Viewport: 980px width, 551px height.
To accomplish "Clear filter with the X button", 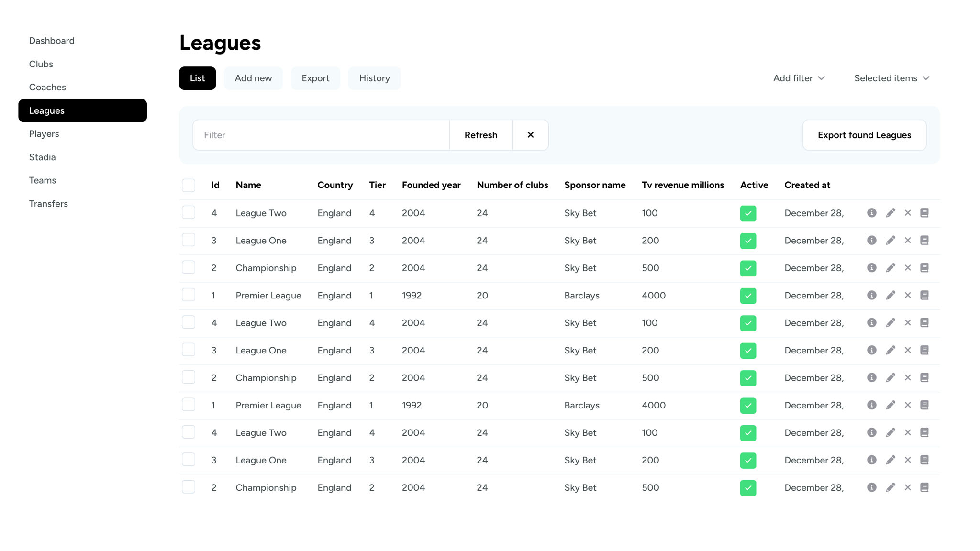I will [530, 135].
